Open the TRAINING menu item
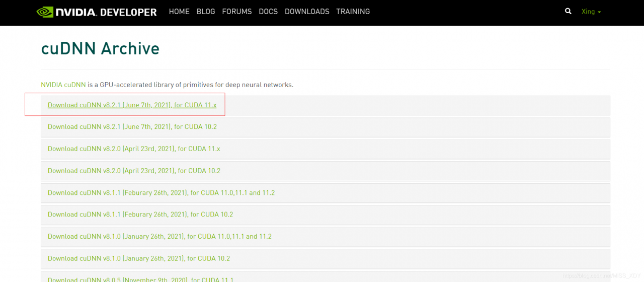 (x=353, y=12)
